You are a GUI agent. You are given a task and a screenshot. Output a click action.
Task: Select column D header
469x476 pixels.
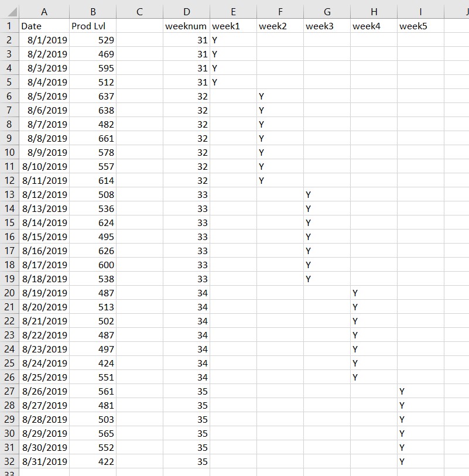tap(186, 11)
